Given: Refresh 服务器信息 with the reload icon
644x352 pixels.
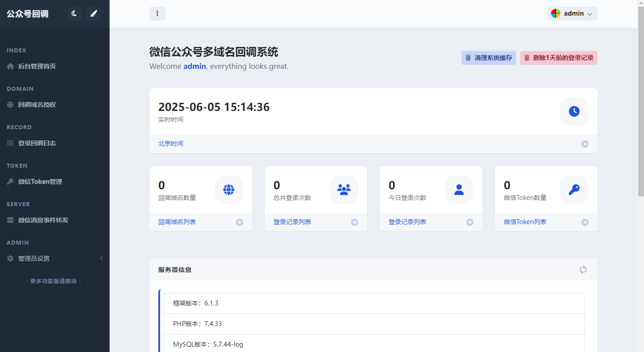Looking at the screenshot, I should click(583, 270).
